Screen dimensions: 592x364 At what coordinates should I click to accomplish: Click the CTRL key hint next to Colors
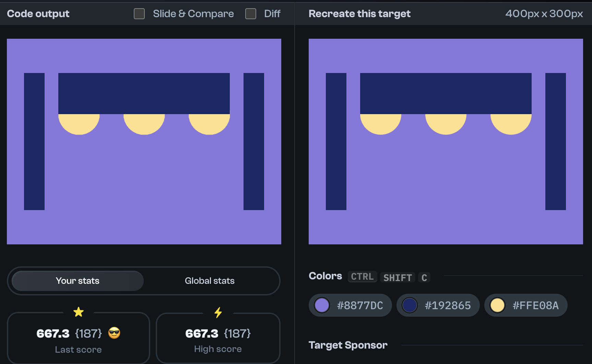tap(362, 277)
